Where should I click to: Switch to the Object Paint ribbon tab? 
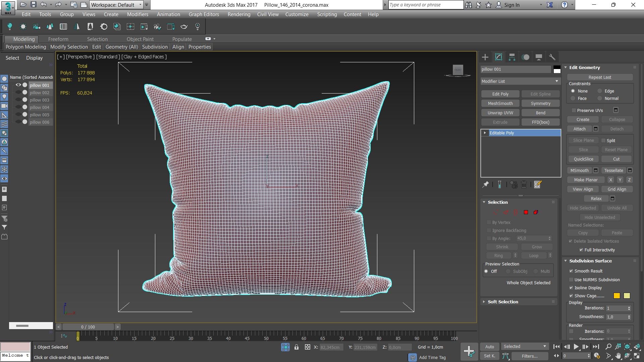[140, 39]
